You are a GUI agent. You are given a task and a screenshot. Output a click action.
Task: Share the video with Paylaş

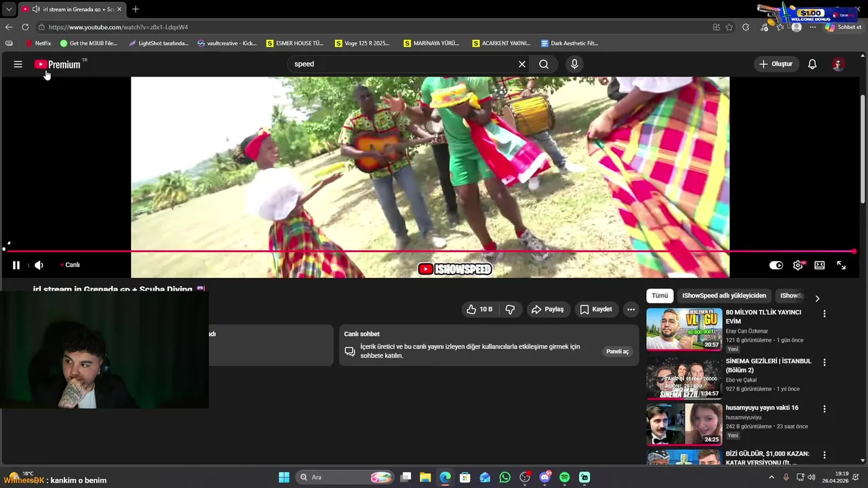tap(547, 309)
